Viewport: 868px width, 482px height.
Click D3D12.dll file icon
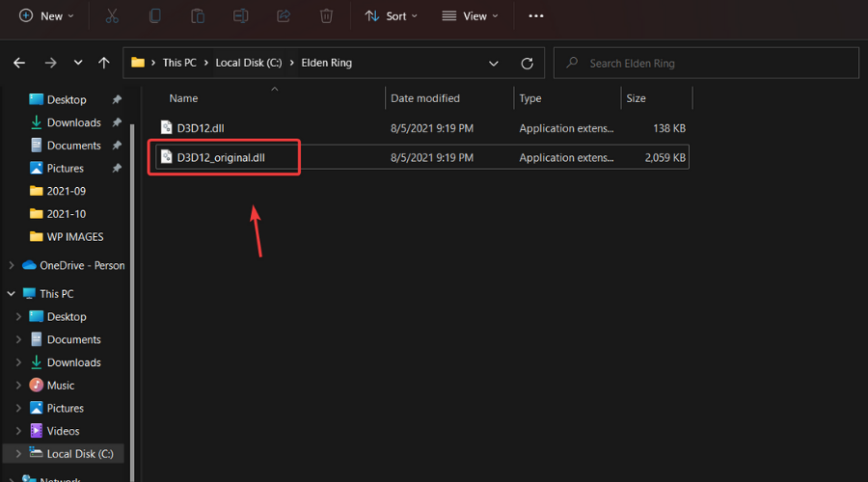pyautogui.click(x=166, y=128)
